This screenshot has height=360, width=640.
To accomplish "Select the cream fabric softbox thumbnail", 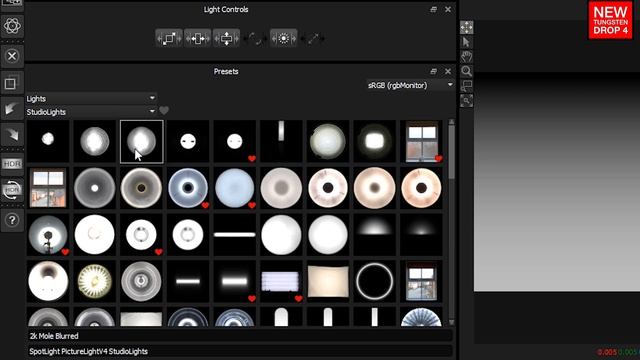I will 328,281.
